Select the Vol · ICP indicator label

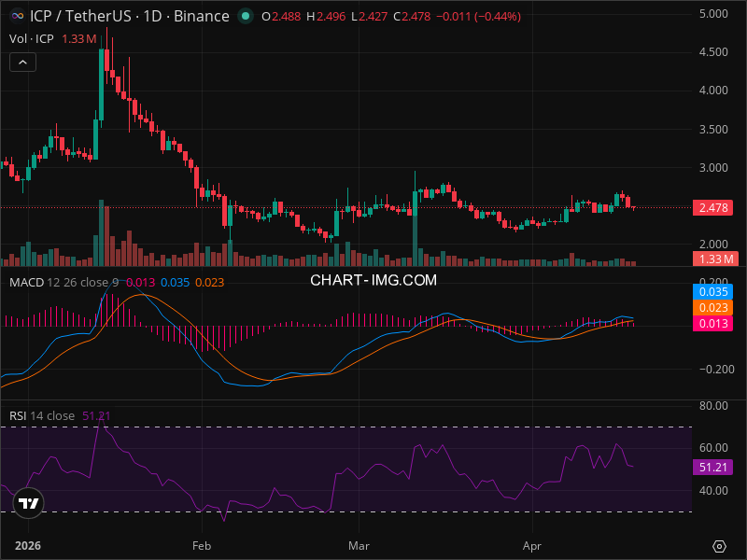[32, 39]
